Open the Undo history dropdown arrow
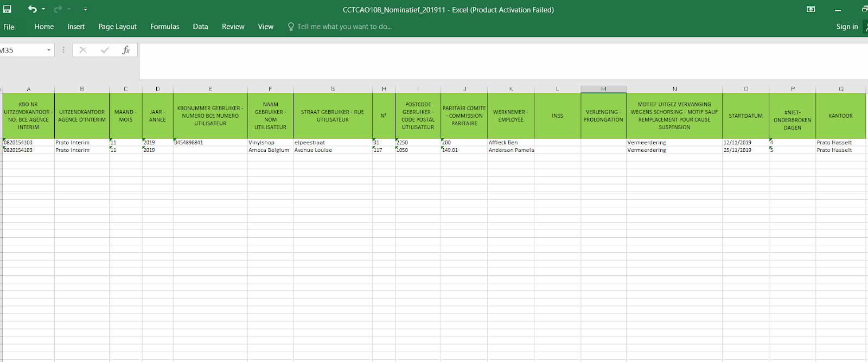The height and width of the screenshot is (362, 868). tap(43, 9)
